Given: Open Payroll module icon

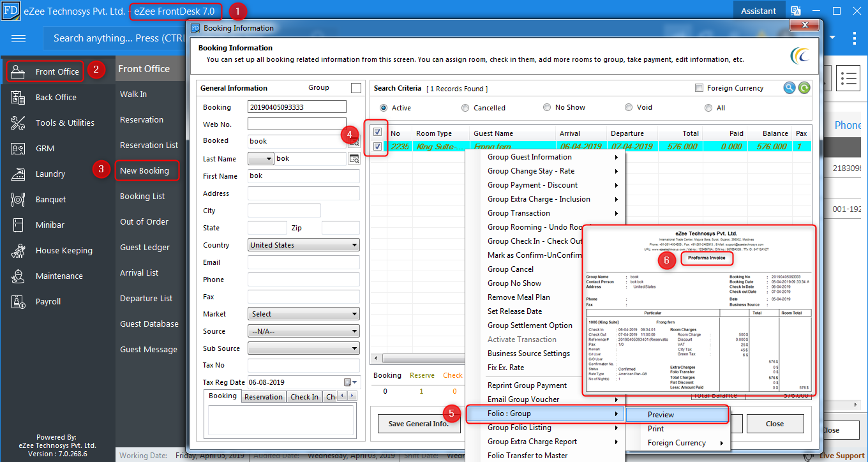Looking at the screenshot, I should tap(18, 301).
